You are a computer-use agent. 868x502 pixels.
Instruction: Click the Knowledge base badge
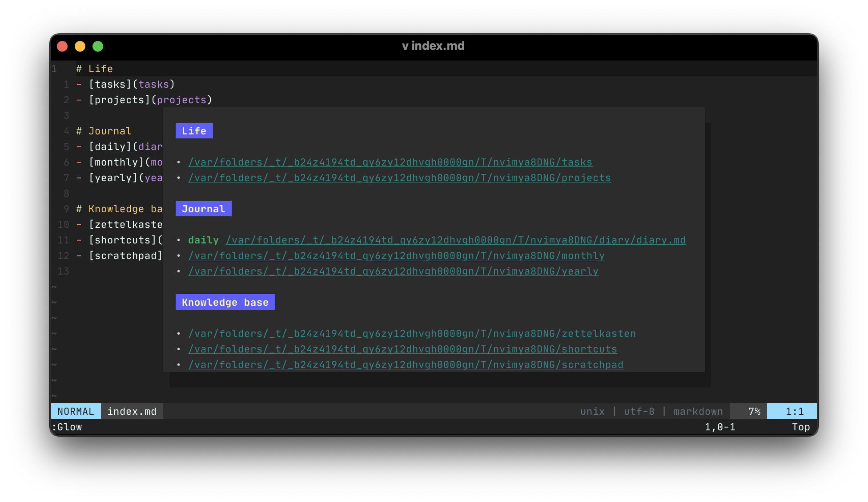[225, 302]
